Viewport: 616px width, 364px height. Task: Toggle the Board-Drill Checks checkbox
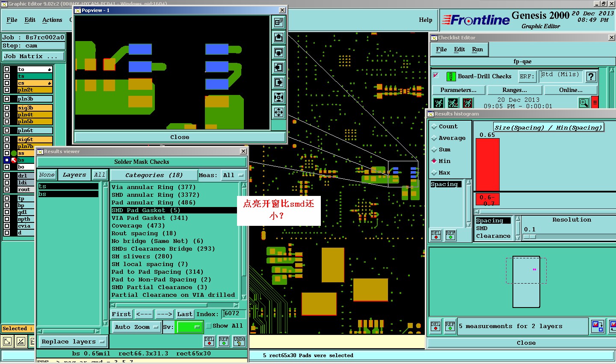tap(436, 75)
